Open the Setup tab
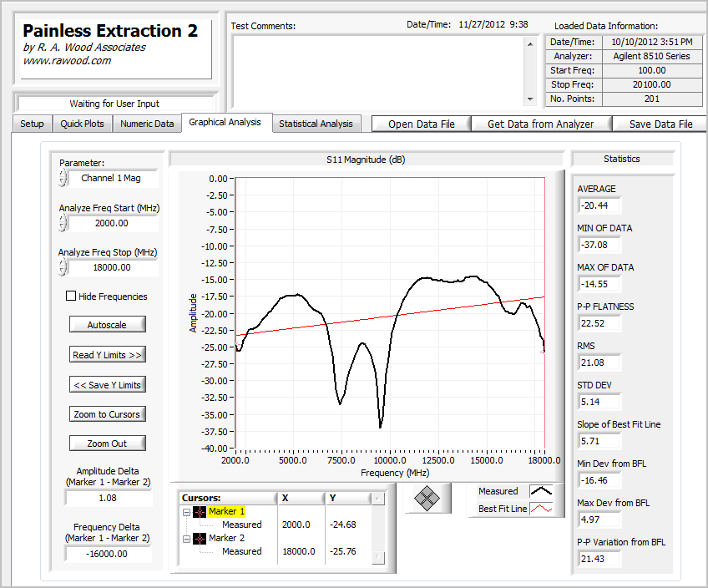 point(32,124)
